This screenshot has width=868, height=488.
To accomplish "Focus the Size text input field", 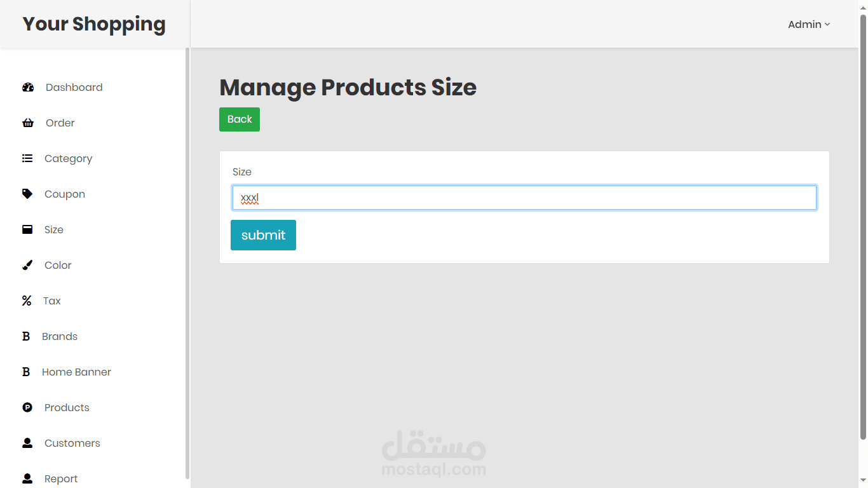I will [x=524, y=198].
